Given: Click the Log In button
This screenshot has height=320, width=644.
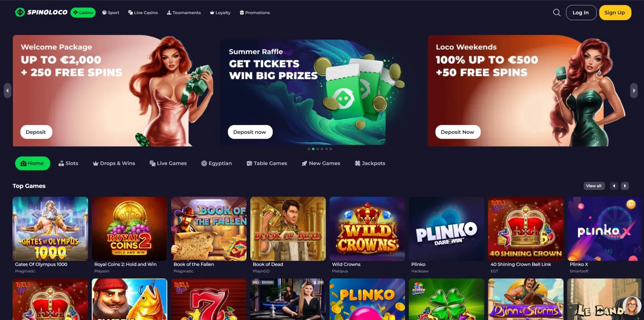Looking at the screenshot, I should point(581,13).
